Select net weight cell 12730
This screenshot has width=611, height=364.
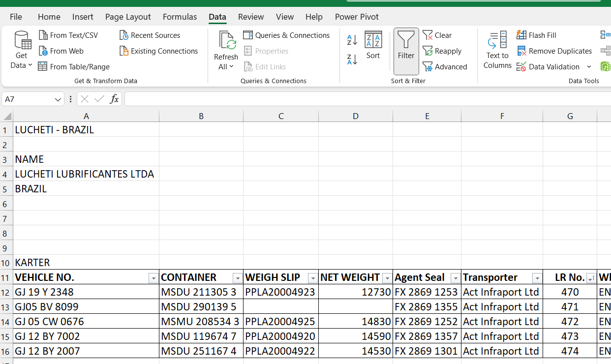356,292
